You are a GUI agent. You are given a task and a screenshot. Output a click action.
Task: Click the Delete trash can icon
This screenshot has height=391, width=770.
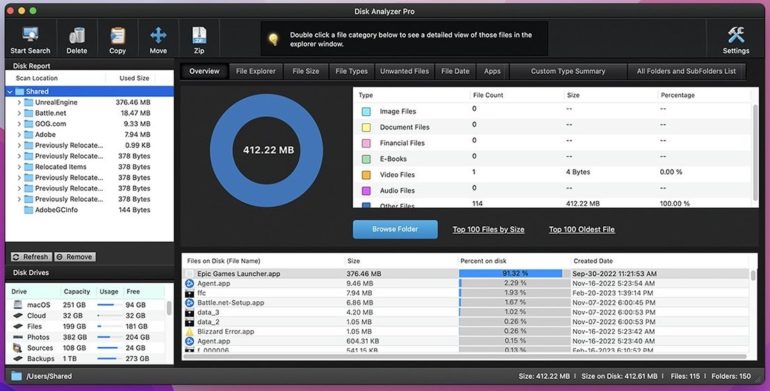pyautogui.click(x=77, y=35)
